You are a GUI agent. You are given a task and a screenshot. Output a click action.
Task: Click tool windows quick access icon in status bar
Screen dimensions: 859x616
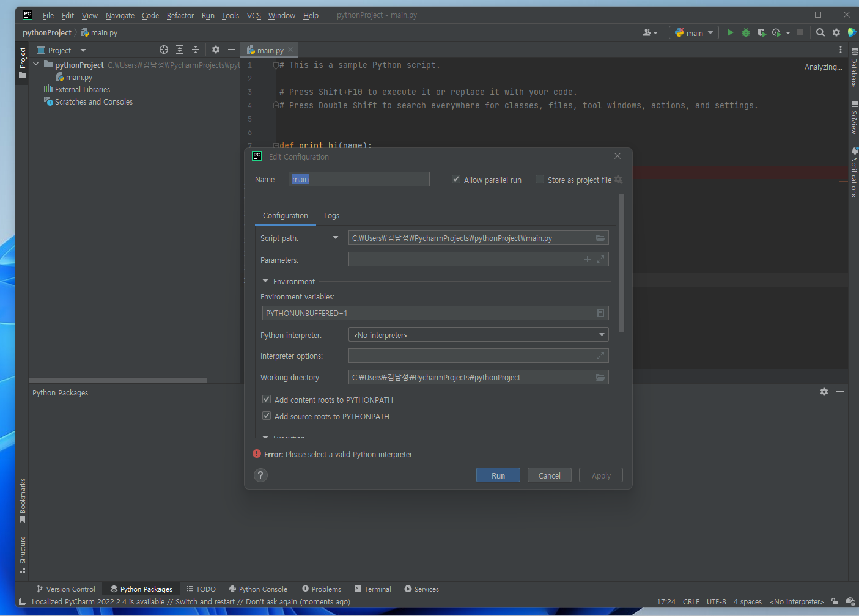click(x=23, y=601)
